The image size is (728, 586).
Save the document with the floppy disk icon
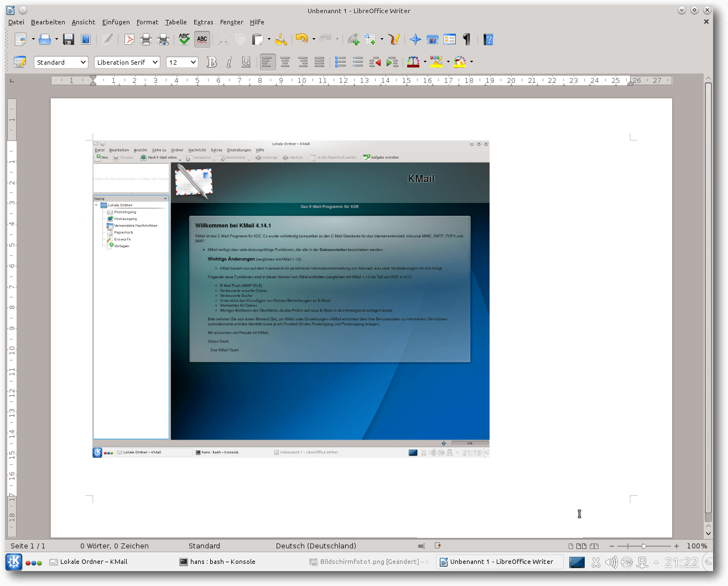[69, 39]
